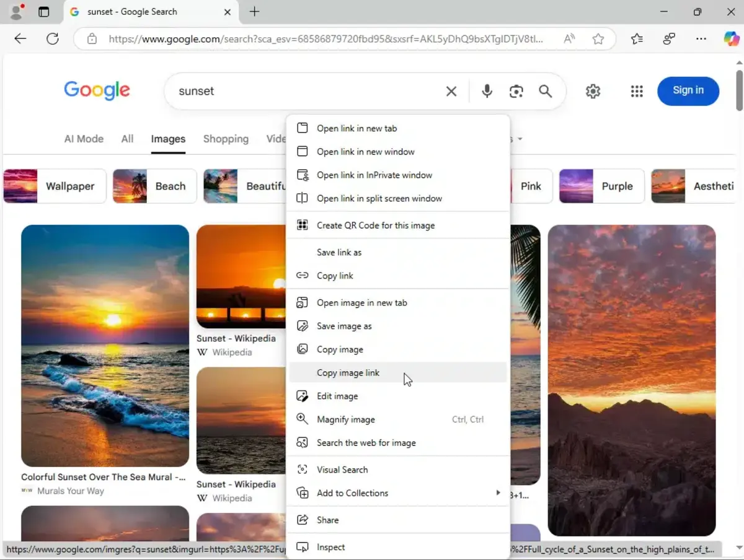
Task: Select Copy image menu entry
Action: (398, 349)
